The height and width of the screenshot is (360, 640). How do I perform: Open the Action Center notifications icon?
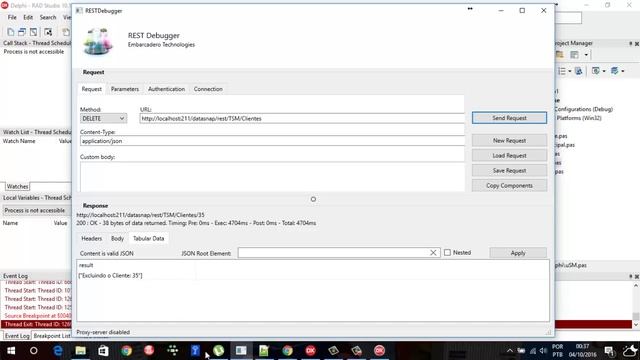click(x=609, y=351)
